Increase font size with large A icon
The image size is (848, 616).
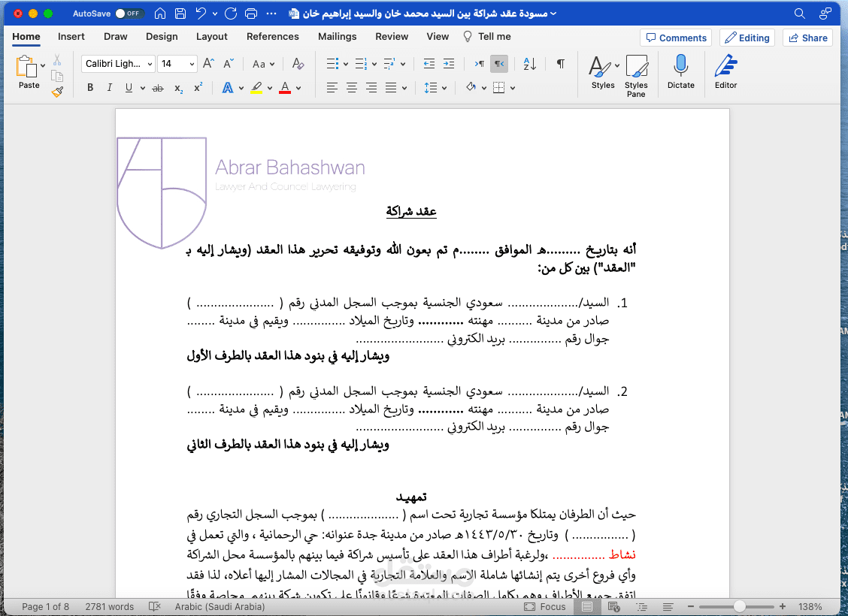pos(209,64)
